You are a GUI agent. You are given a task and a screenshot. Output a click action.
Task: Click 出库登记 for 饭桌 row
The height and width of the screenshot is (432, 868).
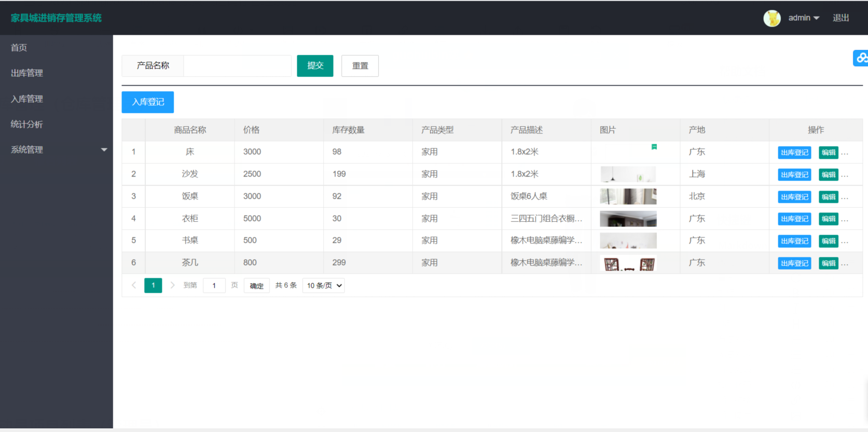coord(794,197)
